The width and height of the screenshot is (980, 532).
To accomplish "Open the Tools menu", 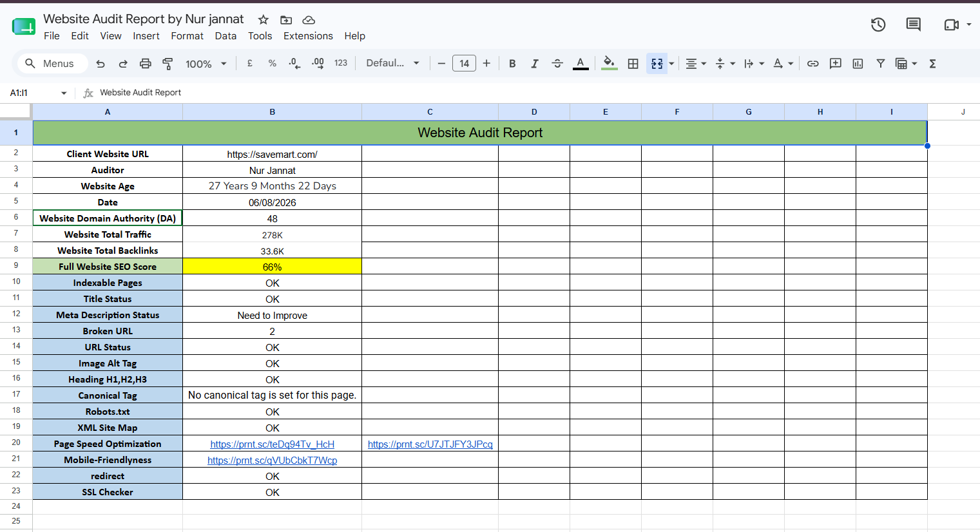I will pos(260,36).
